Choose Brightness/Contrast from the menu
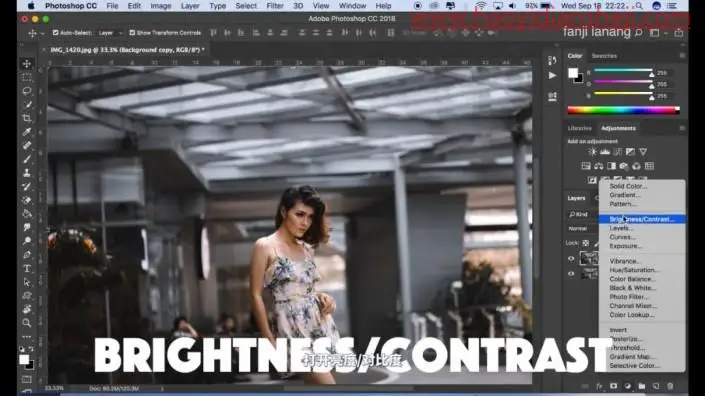 (642, 219)
